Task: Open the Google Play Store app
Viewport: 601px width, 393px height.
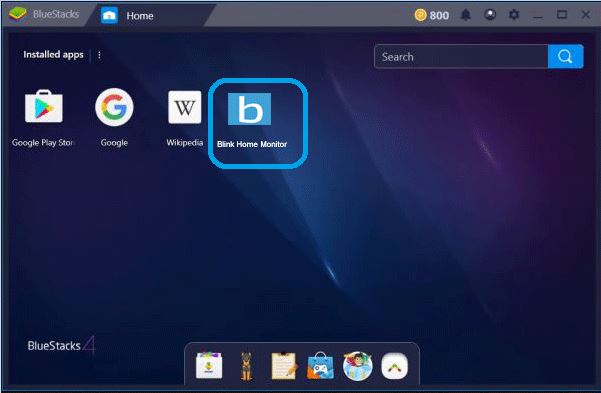Action: coord(43,107)
